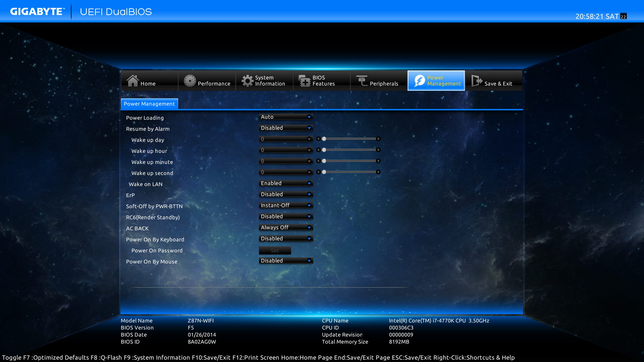644x362 pixels.
Task: Click the BIOS ID value 8A02AG0W
Action: point(202,342)
